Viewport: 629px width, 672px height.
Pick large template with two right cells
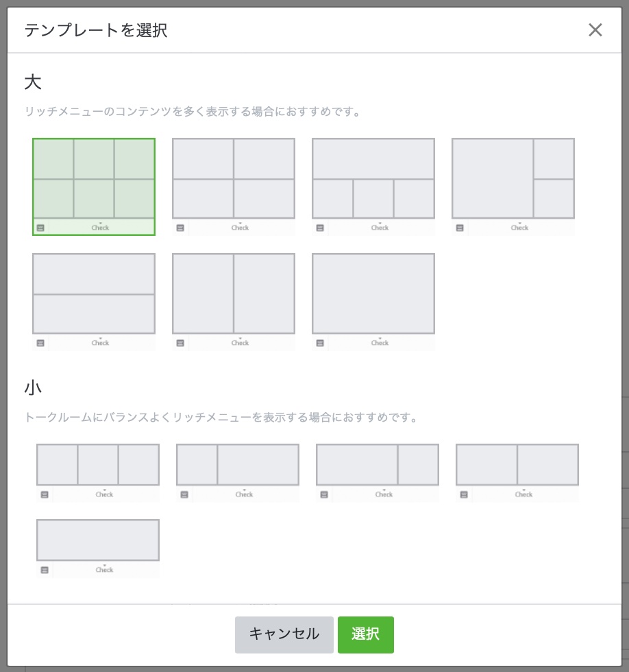pyautogui.click(x=513, y=179)
